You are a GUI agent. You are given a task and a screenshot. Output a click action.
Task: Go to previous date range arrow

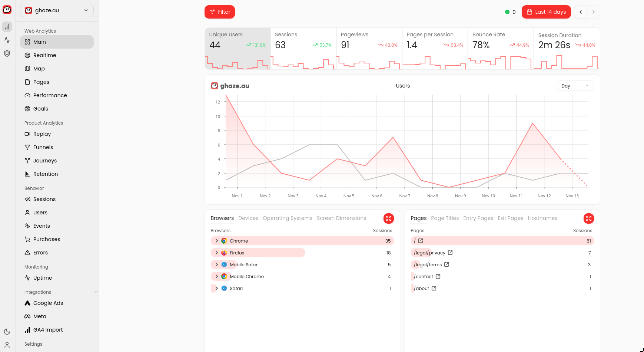coord(581,12)
